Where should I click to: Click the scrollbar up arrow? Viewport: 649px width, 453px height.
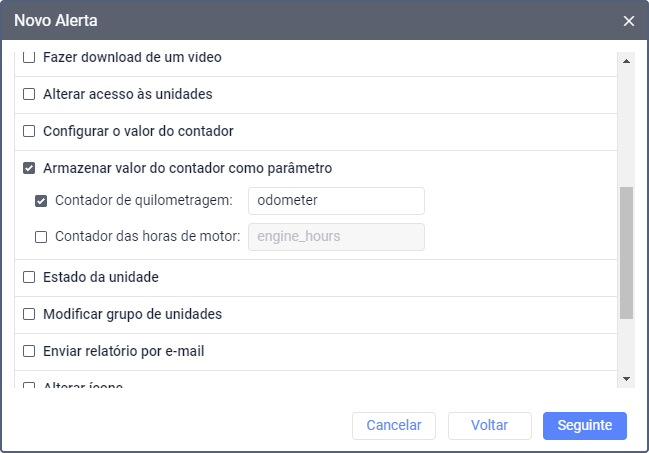pyautogui.click(x=627, y=59)
